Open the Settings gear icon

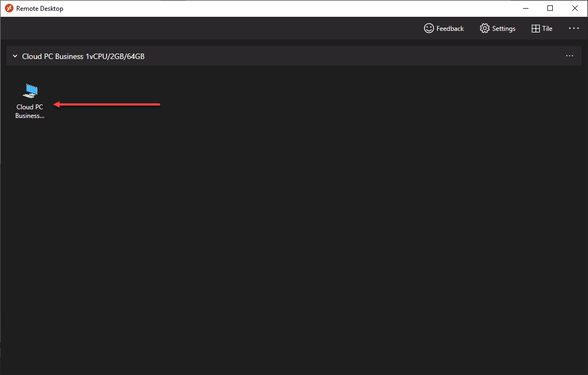pos(485,28)
